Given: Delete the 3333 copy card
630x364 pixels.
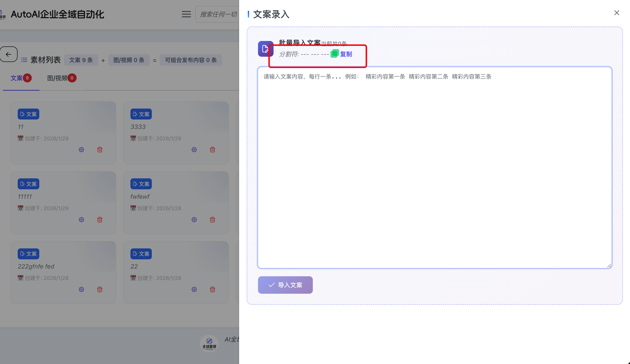Looking at the screenshot, I should coord(212,150).
